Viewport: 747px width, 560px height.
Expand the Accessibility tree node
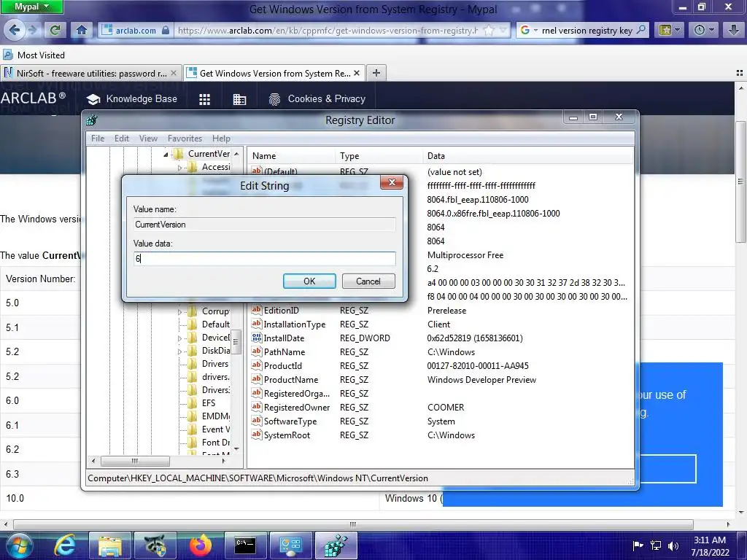(x=179, y=168)
